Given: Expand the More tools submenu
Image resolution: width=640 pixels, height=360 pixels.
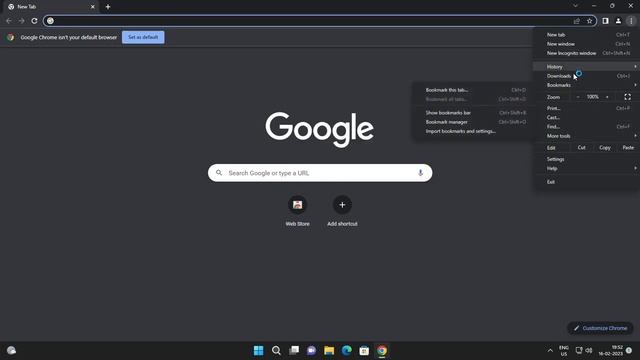Looking at the screenshot, I should coord(586,136).
